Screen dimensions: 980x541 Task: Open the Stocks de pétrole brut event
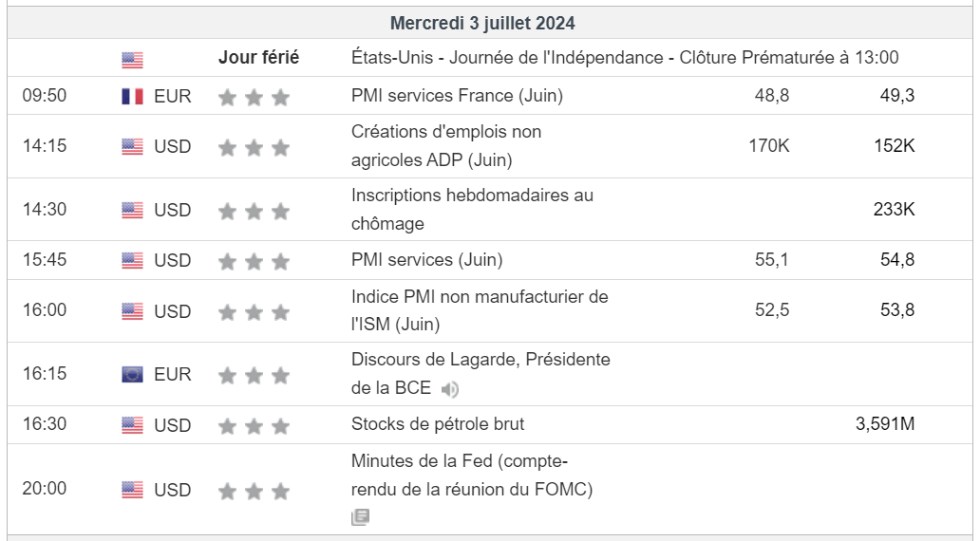click(x=438, y=424)
